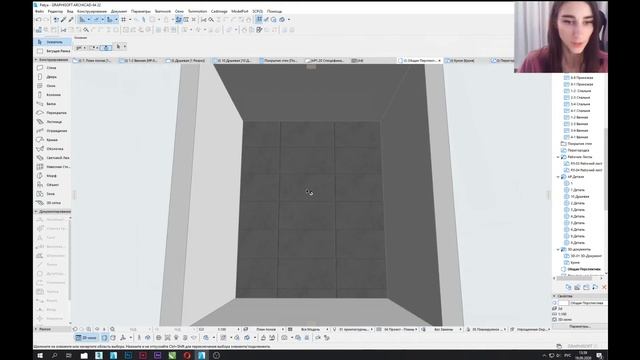
Task: Click the inject parameters syringe icon
Action: point(71,20)
